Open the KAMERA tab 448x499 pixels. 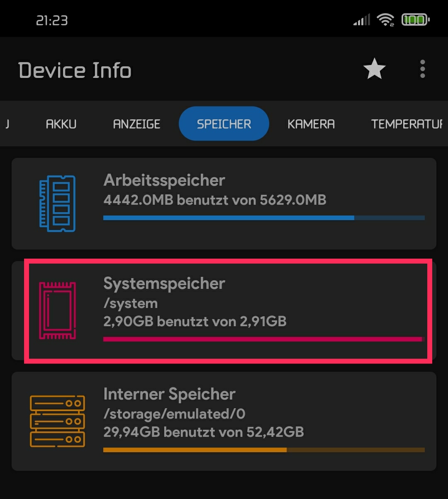coord(311,124)
